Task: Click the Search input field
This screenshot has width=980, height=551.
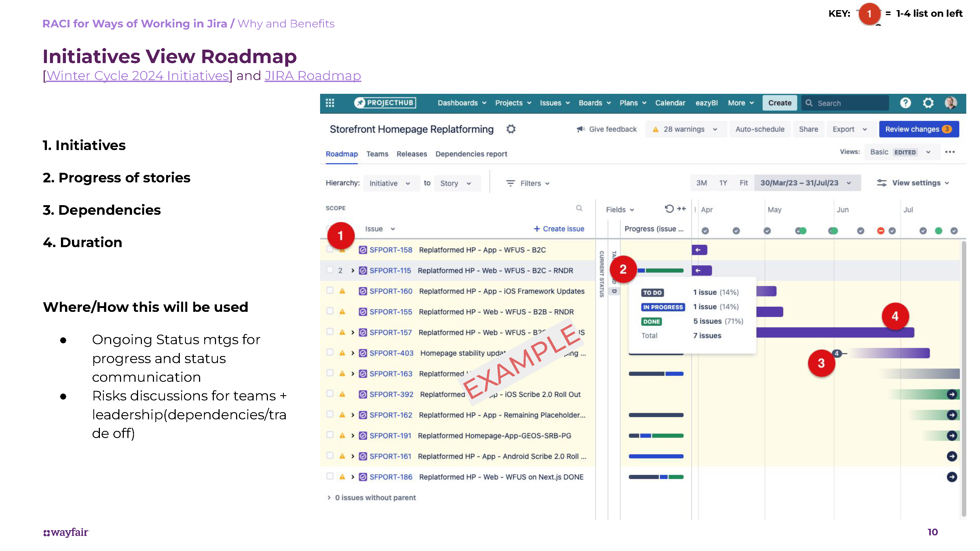Action: click(x=845, y=103)
